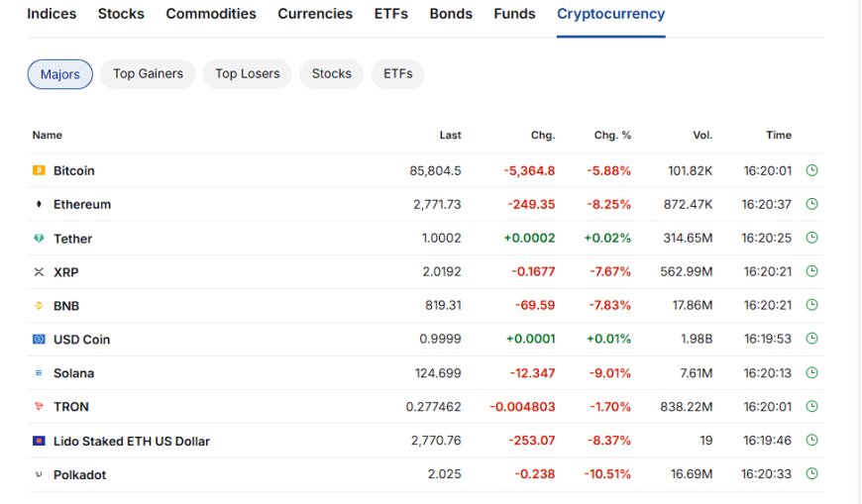The image size is (862, 504).
Task: Click Lido Staked ETH time 16:19:46
Action: 768,441
